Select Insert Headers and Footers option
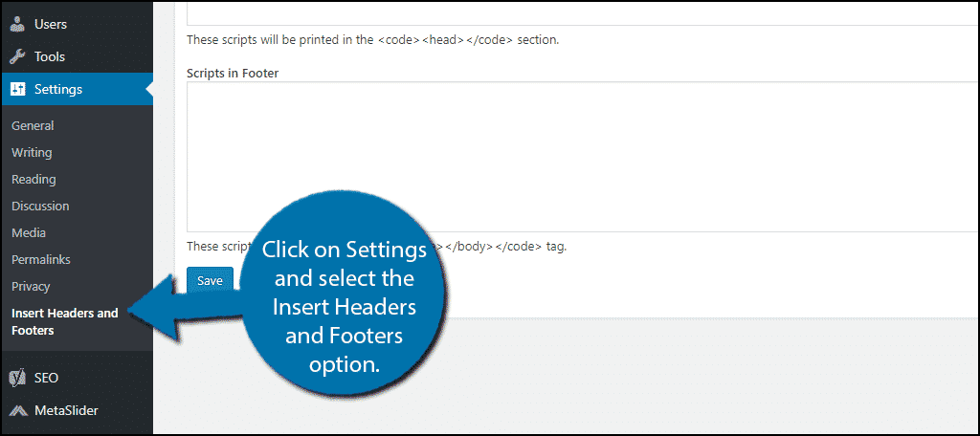 tap(64, 321)
